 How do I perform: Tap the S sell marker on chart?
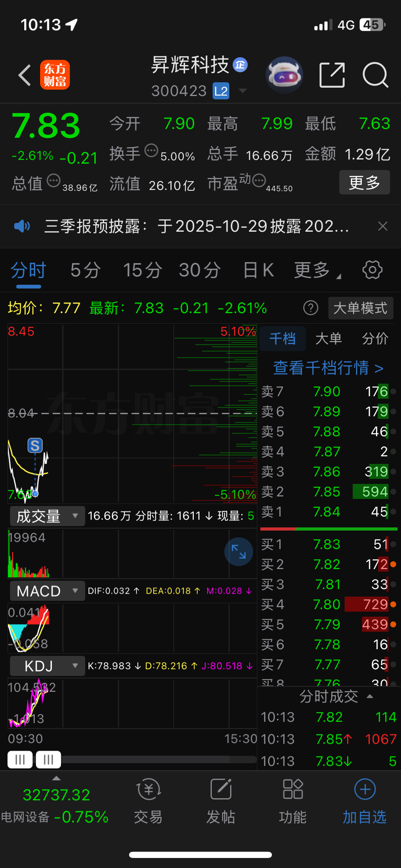click(x=35, y=445)
